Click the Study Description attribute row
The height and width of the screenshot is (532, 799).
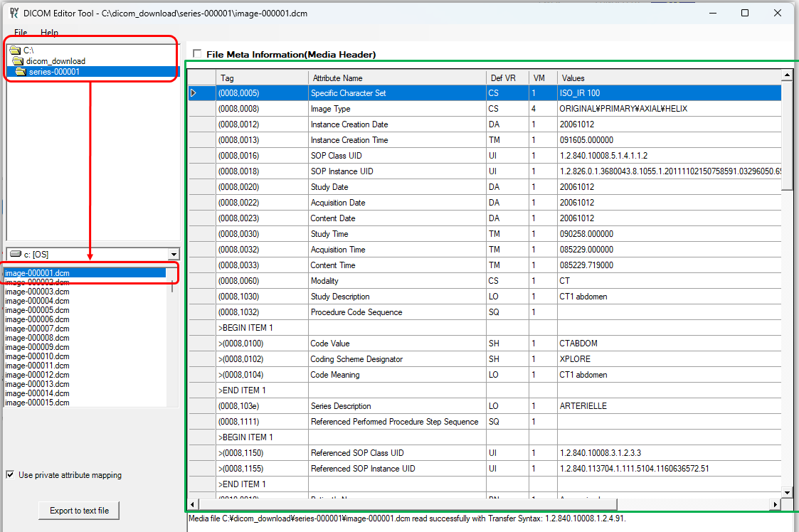click(x=340, y=297)
